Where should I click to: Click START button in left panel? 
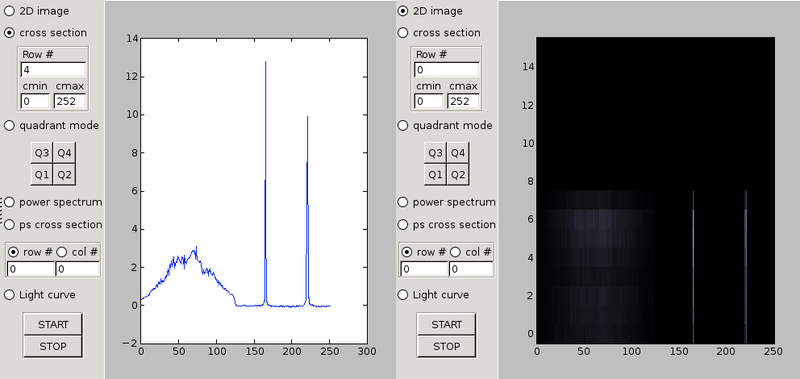53,324
